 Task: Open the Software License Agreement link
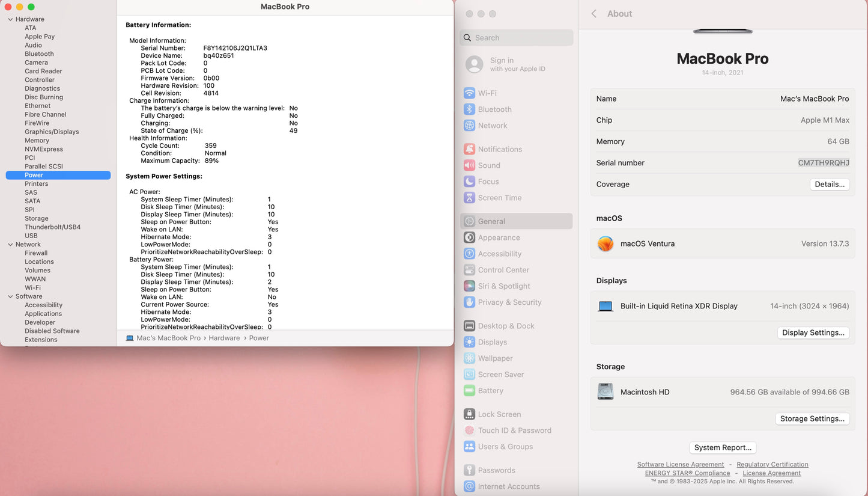[680, 464]
